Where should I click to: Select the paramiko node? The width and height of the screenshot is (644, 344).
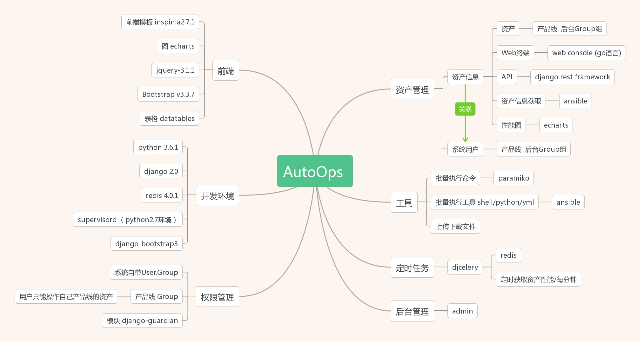coord(513,178)
